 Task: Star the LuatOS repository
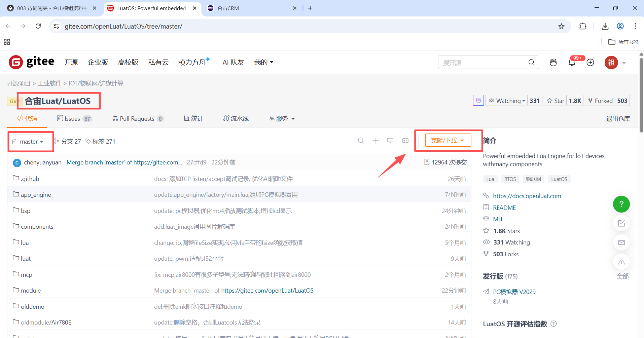[x=555, y=101]
